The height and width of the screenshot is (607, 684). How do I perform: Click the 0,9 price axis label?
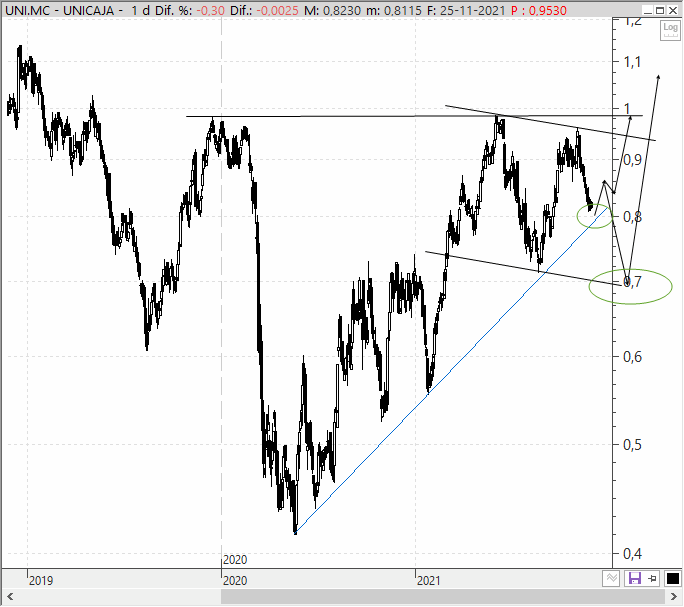(x=632, y=160)
